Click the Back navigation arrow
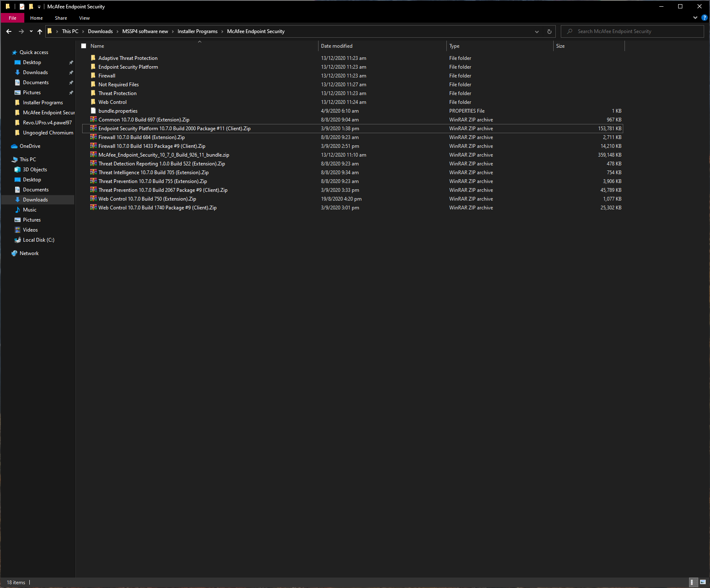 pos(9,31)
